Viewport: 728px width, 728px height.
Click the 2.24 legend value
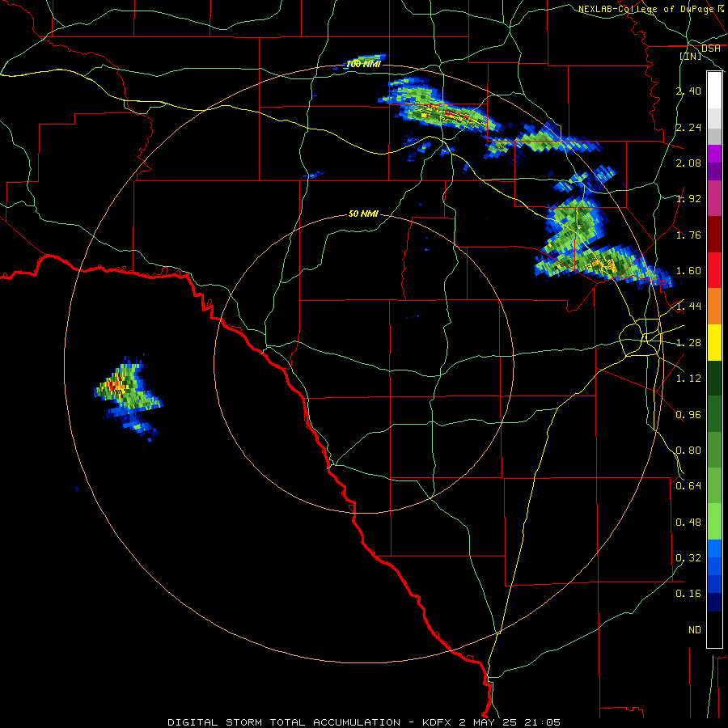(688, 127)
